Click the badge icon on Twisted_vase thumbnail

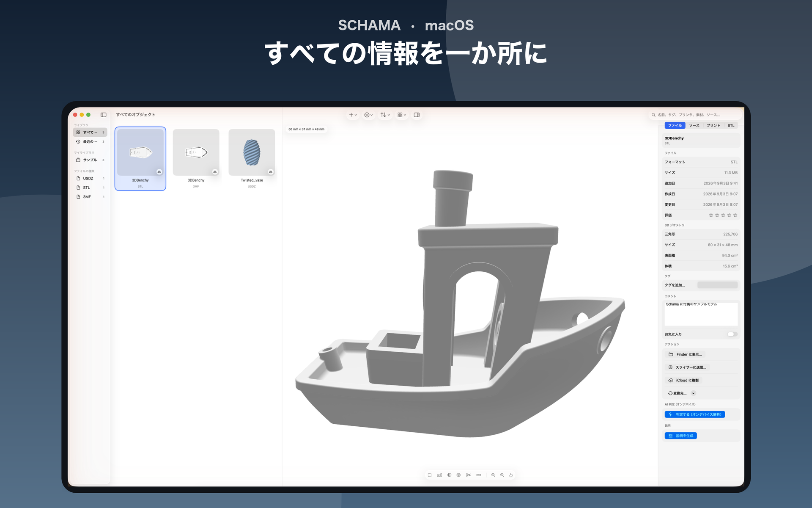click(x=271, y=172)
